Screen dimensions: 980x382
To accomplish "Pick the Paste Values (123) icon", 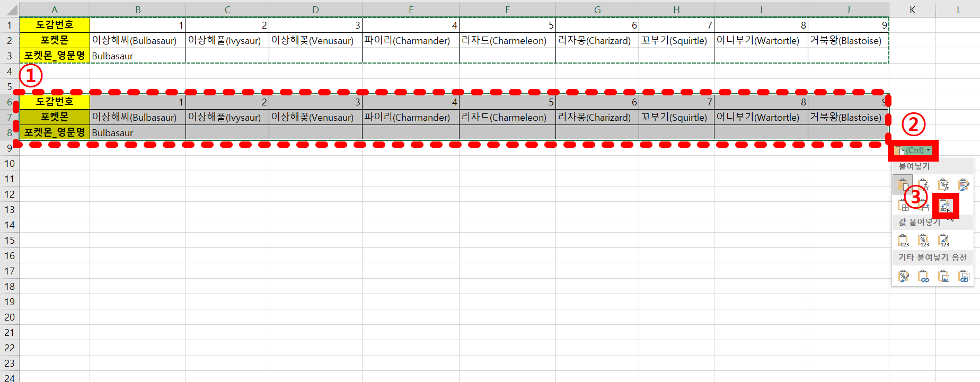I will [903, 241].
